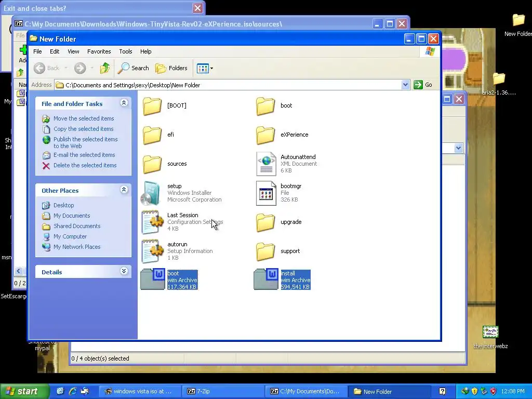
Task: Click Delete the selected items
Action: coord(85,165)
